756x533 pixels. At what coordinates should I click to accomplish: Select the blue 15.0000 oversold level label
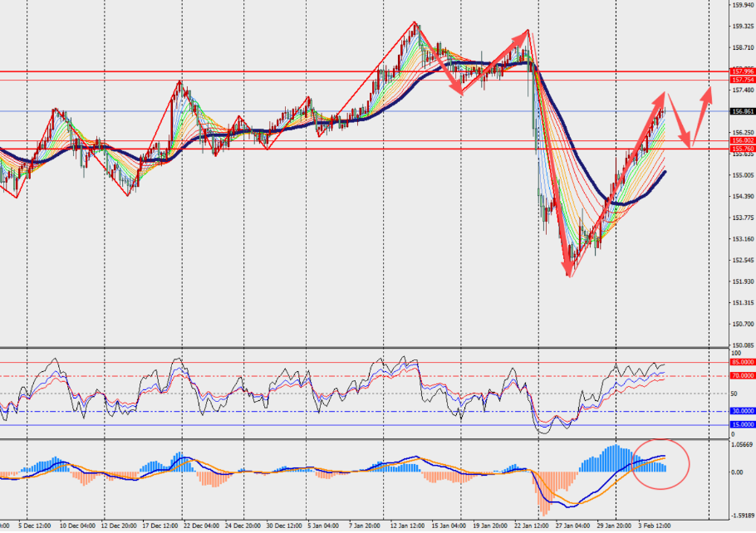(742, 425)
